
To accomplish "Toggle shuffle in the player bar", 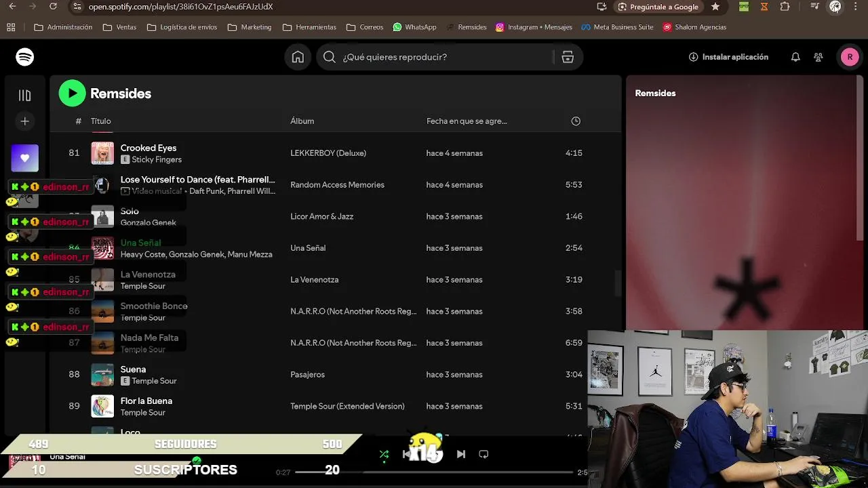I will coord(384,454).
